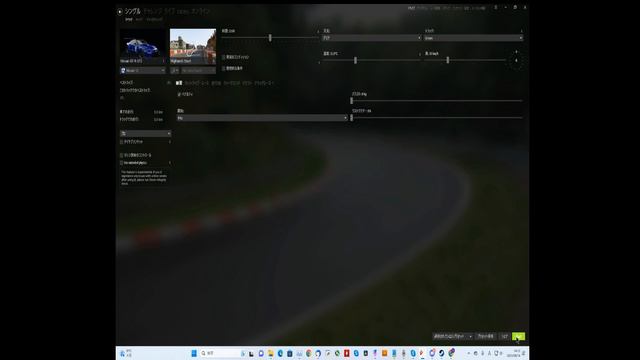This screenshot has height=360, width=640.
Task: Select the blue Nissan car thumbnail
Action: pyautogui.click(x=142, y=47)
